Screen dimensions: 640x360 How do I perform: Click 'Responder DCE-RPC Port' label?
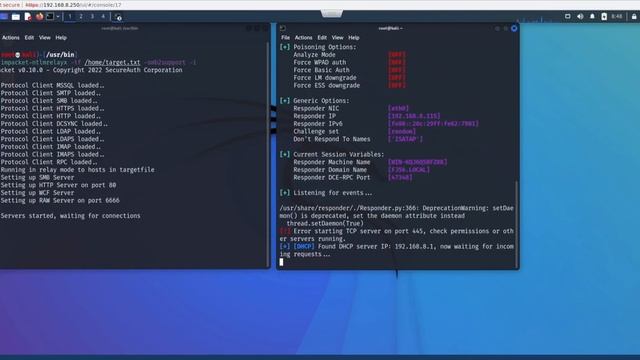tap(332, 178)
